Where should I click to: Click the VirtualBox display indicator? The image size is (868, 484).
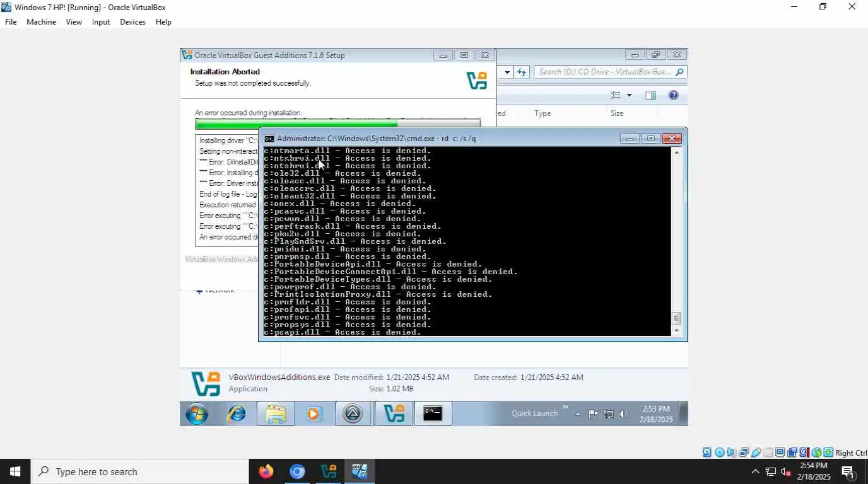780,452
